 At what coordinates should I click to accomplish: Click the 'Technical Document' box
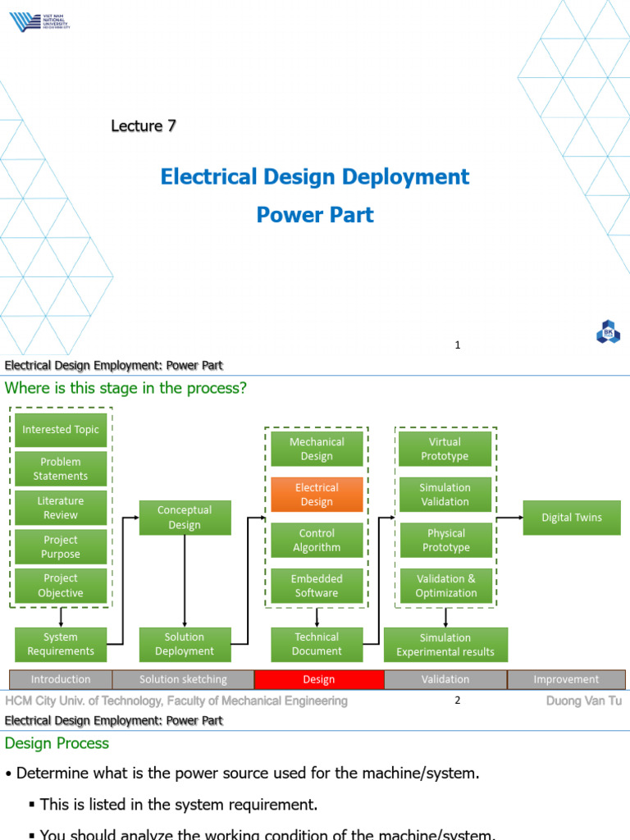pos(317,645)
